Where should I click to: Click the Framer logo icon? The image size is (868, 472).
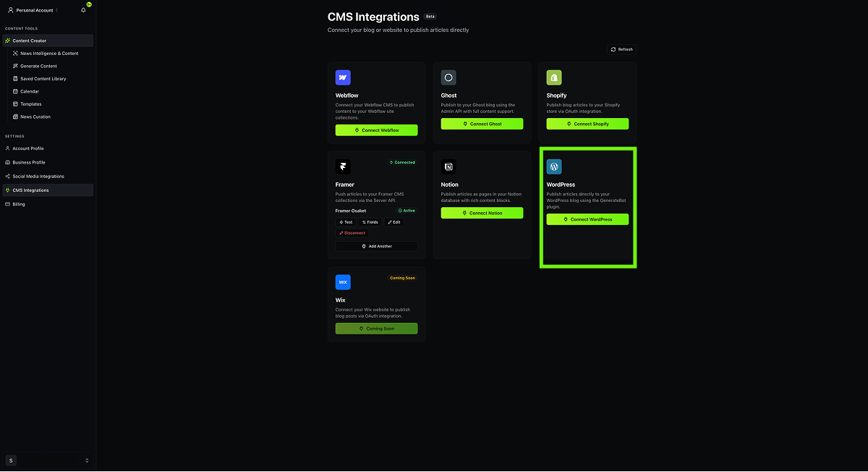343,167
